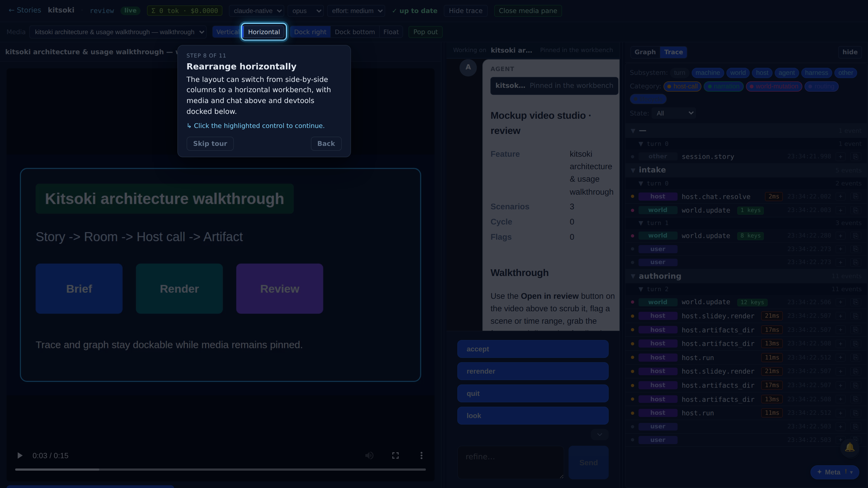Select the Dock bottom option
The image size is (868, 488).
(x=355, y=32)
